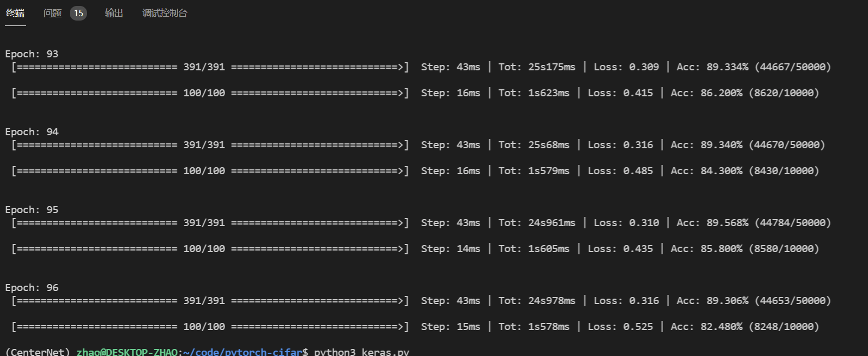Click the Epoch: 95 heading line

tap(32, 210)
